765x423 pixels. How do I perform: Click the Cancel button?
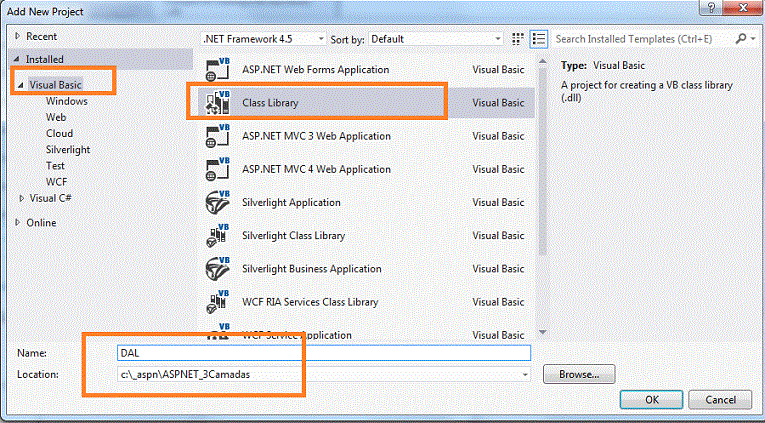tap(720, 400)
